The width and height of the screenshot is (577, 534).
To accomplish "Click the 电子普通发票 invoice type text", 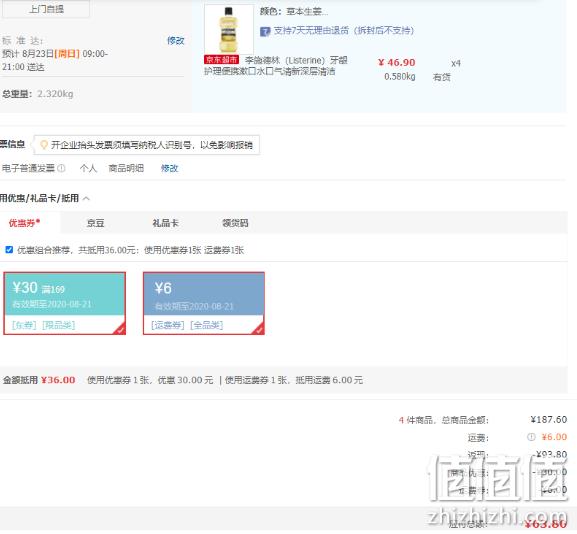I will pyautogui.click(x=28, y=168).
